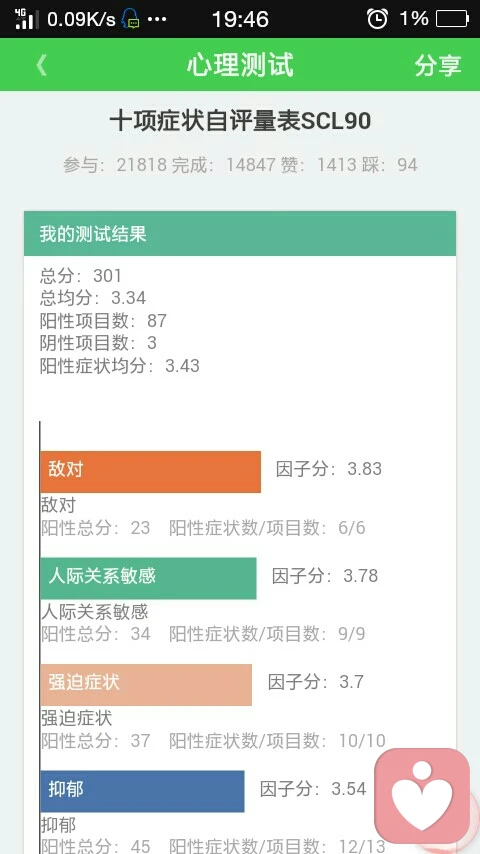Viewport: 480px width, 854px height.
Task: Tap the 19:46 clock in status bar
Action: 240,20
